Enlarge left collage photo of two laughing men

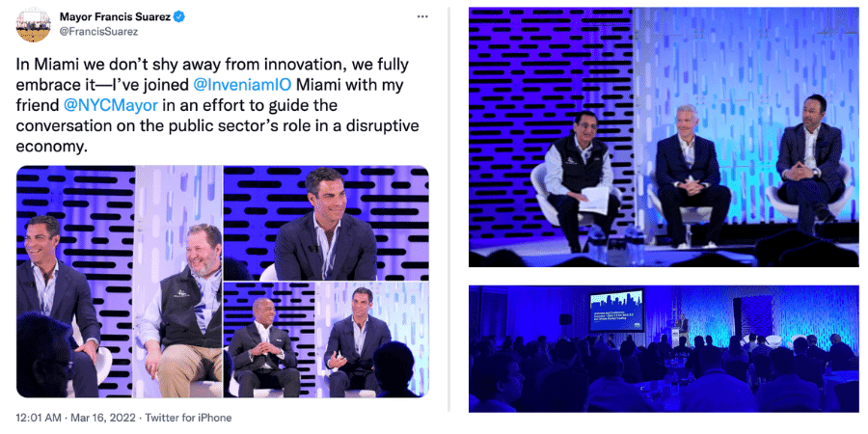pos(119,282)
